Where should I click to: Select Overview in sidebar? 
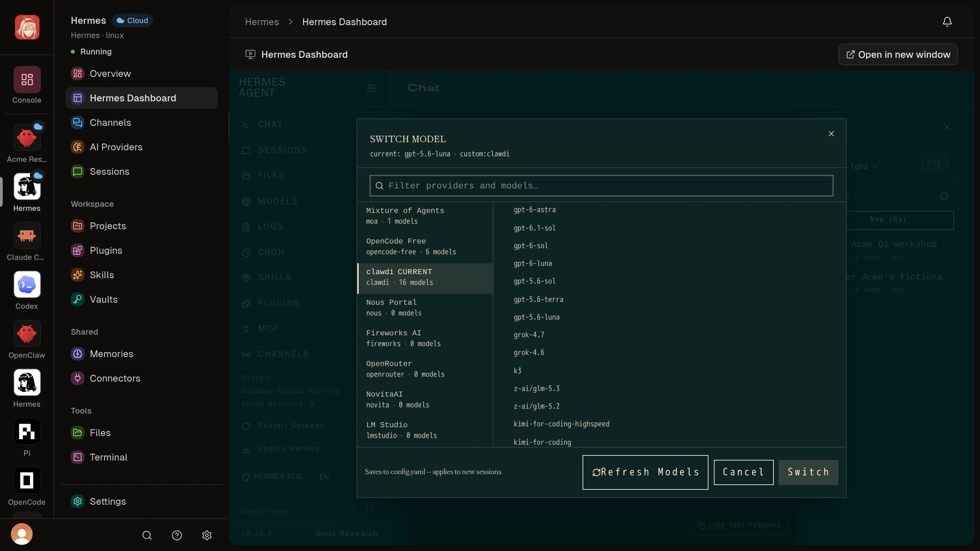(142, 74)
